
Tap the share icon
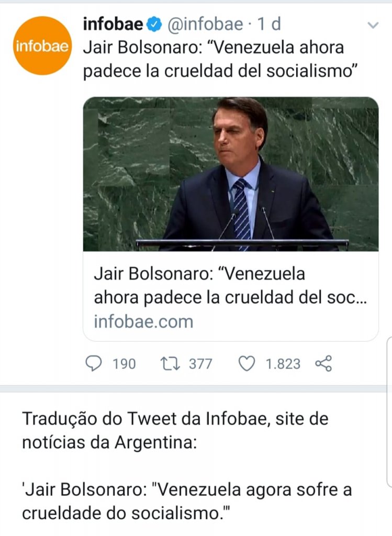[323, 363]
